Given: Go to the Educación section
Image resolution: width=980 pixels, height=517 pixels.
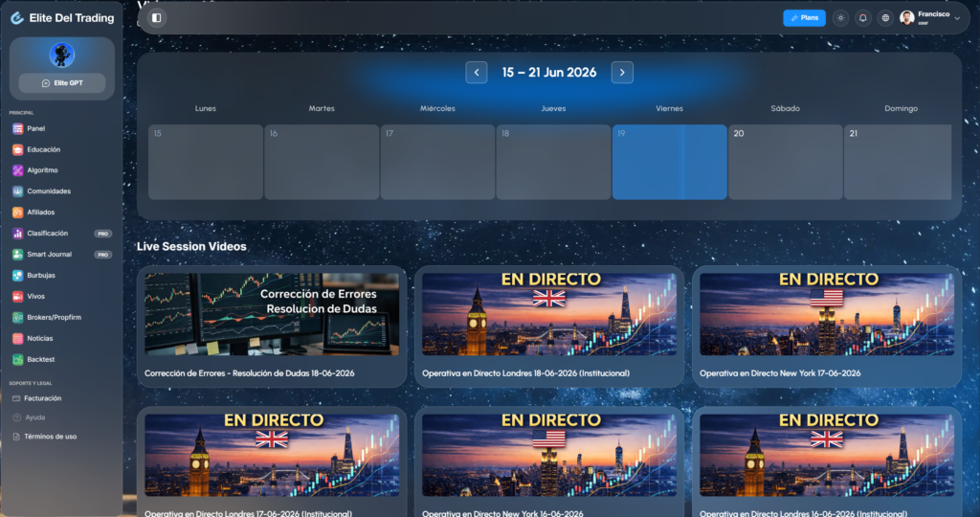Looking at the screenshot, I should point(44,150).
